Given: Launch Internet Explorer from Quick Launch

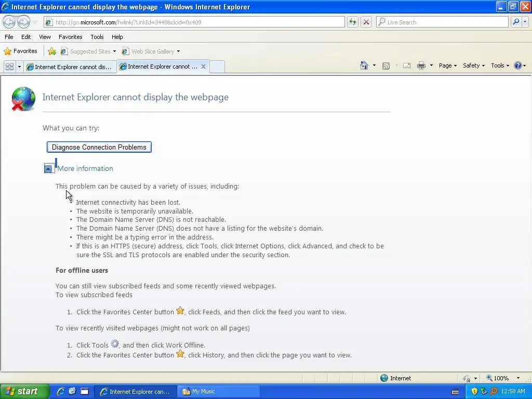Looking at the screenshot, I should point(61,391).
